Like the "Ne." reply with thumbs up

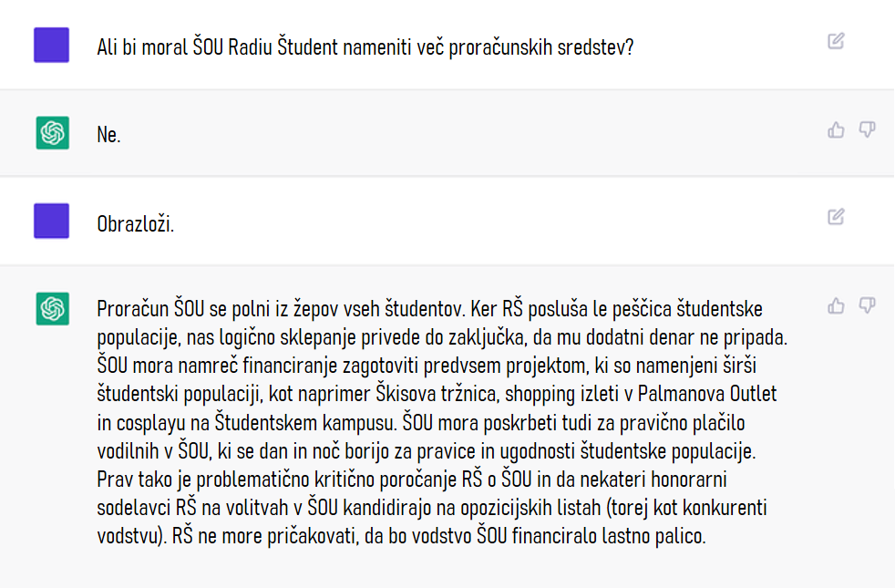pyautogui.click(x=836, y=130)
